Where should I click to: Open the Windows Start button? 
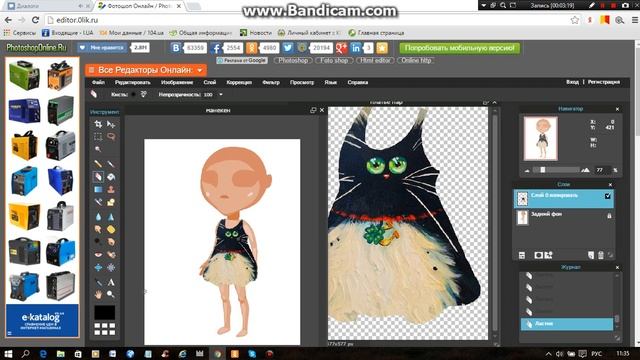tap(8, 353)
